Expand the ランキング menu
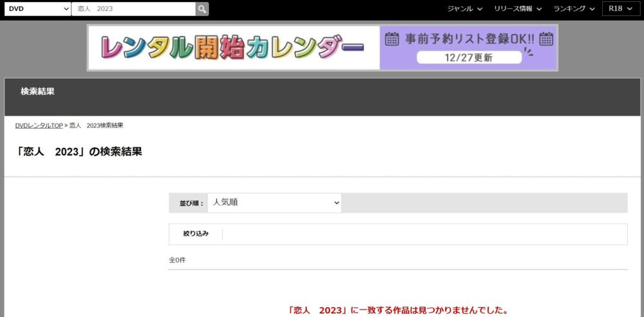 coord(574,8)
